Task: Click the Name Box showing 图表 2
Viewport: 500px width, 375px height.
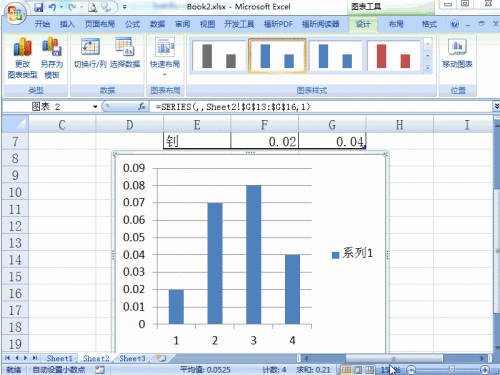Action: [x=47, y=107]
